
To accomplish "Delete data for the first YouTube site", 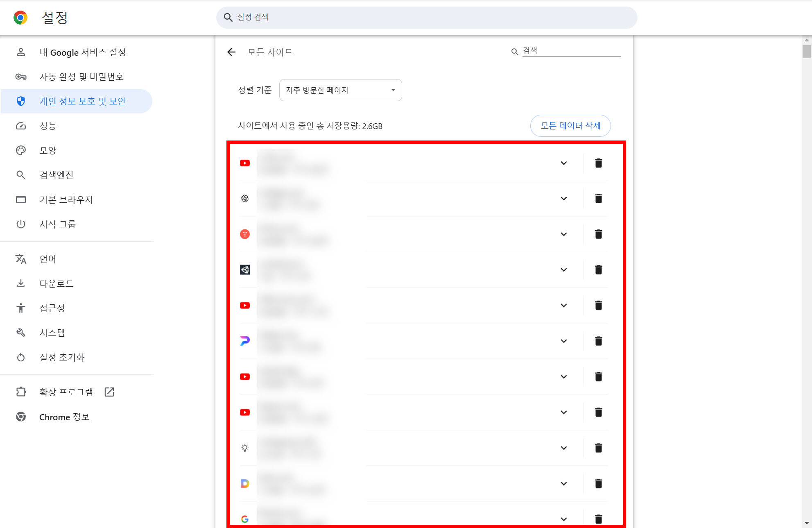I will coord(598,163).
